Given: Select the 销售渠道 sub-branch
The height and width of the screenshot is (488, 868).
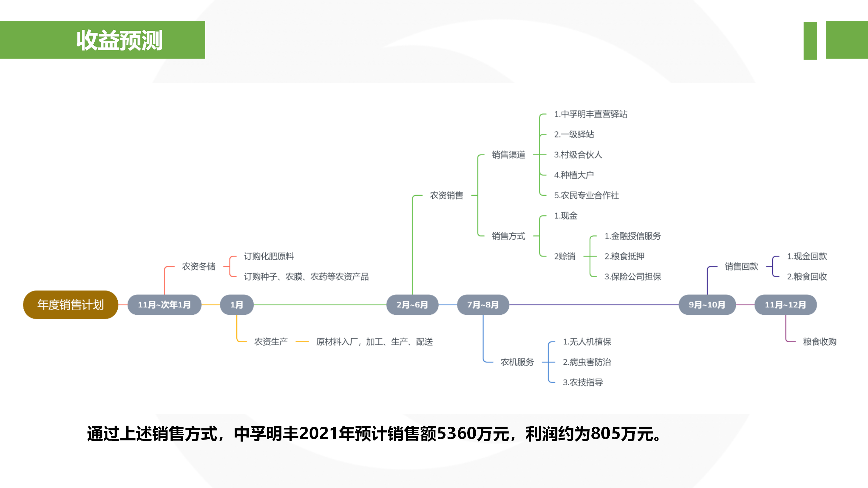Looking at the screenshot, I should (509, 155).
